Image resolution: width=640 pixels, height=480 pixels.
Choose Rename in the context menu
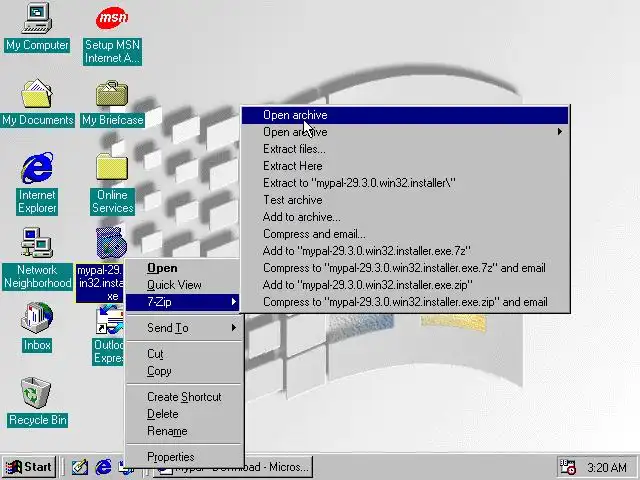[x=183, y=431]
